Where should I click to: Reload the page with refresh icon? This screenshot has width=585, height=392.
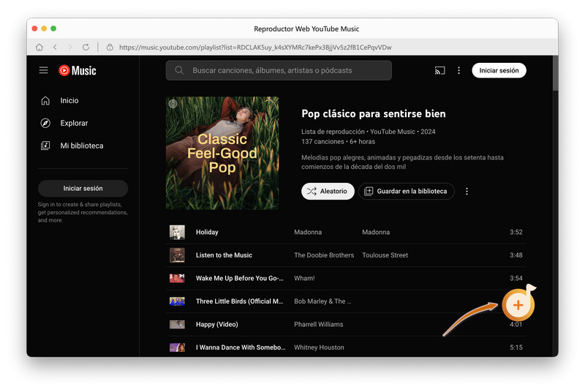[86, 48]
